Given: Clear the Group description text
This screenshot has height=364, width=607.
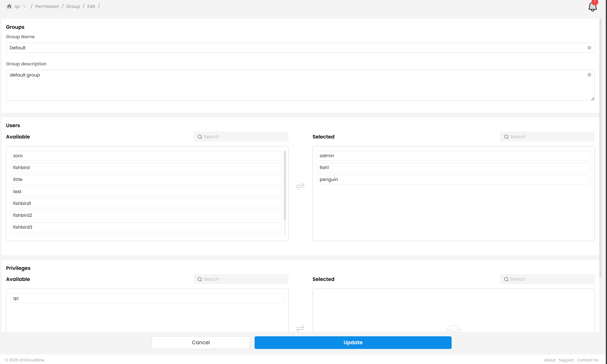Looking at the screenshot, I should [589, 75].
